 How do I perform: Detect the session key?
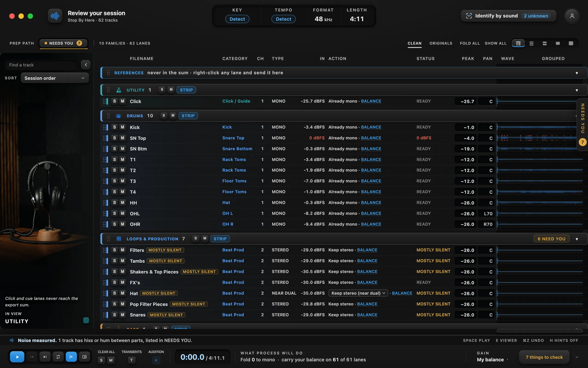click(x=237, y=19)
